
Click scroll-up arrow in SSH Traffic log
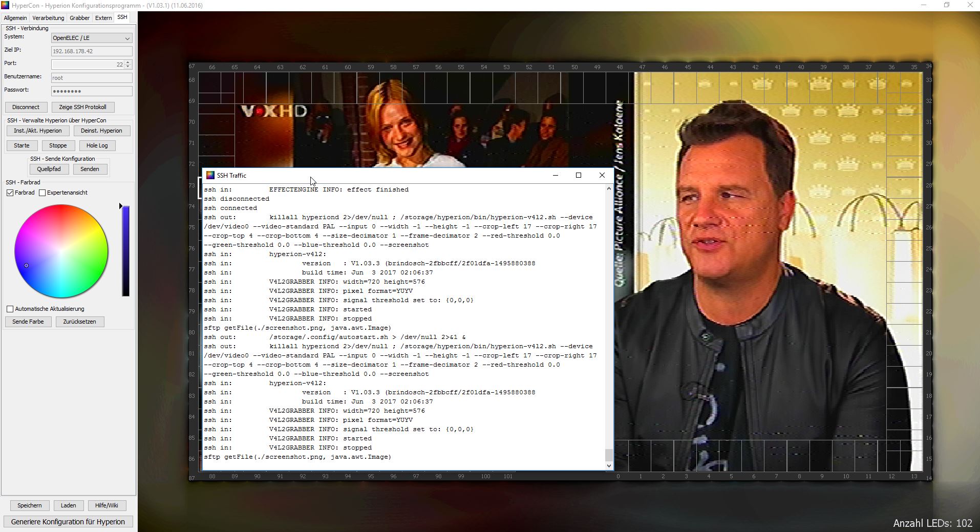[x=609, y=189]
